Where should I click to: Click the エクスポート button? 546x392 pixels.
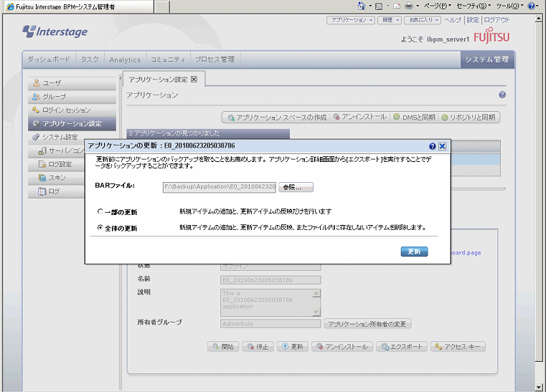(402, 346)
